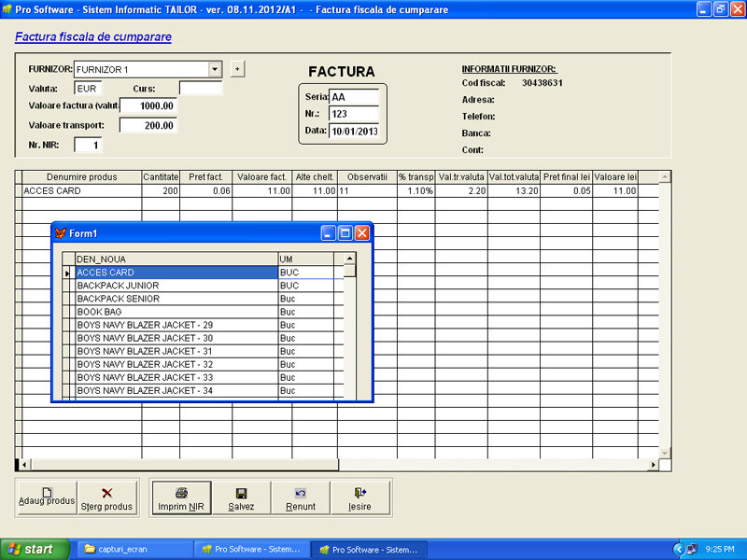Open the Factura fiscala de cumparare link
The height and width of the screenshot is (560, 747).
click(93, 36)
